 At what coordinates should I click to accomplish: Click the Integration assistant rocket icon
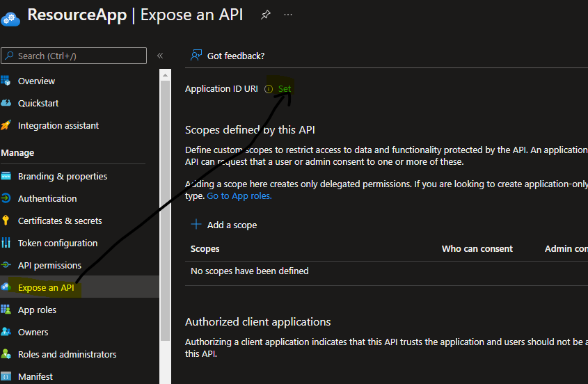6,125
